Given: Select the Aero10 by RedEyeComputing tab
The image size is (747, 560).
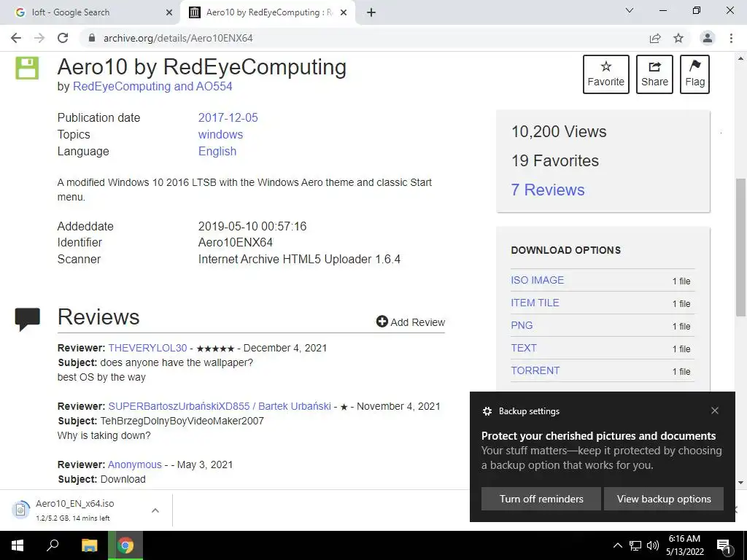Looking at the screenshot, I should 267,12.
